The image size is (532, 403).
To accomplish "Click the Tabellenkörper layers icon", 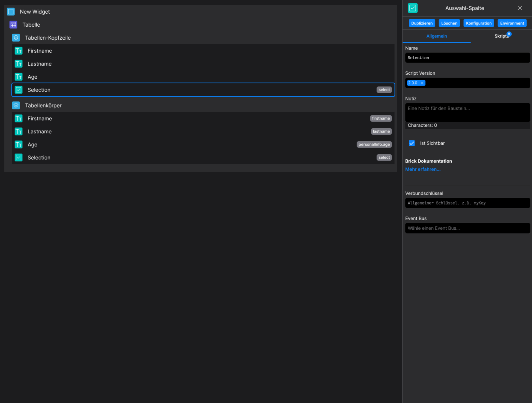I will (16, 105).
